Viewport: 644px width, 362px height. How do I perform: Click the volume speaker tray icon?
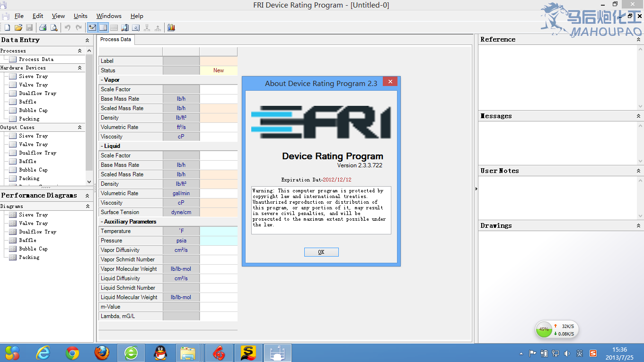tap(567, 353)
